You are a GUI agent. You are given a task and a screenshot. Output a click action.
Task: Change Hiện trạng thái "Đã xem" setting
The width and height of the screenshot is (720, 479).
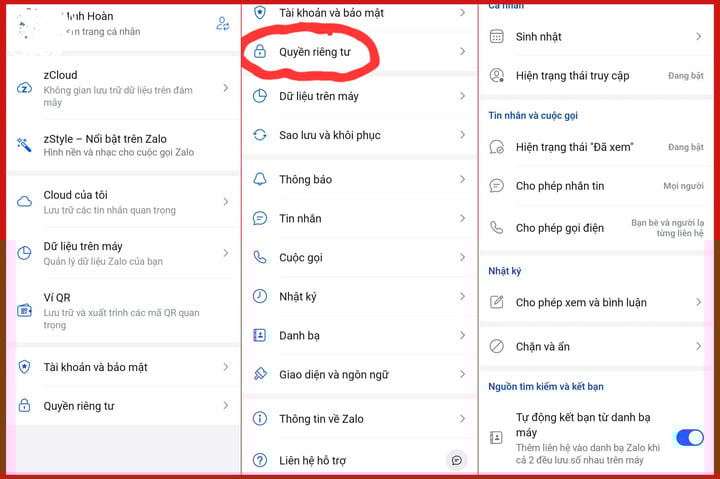point(685,147)
